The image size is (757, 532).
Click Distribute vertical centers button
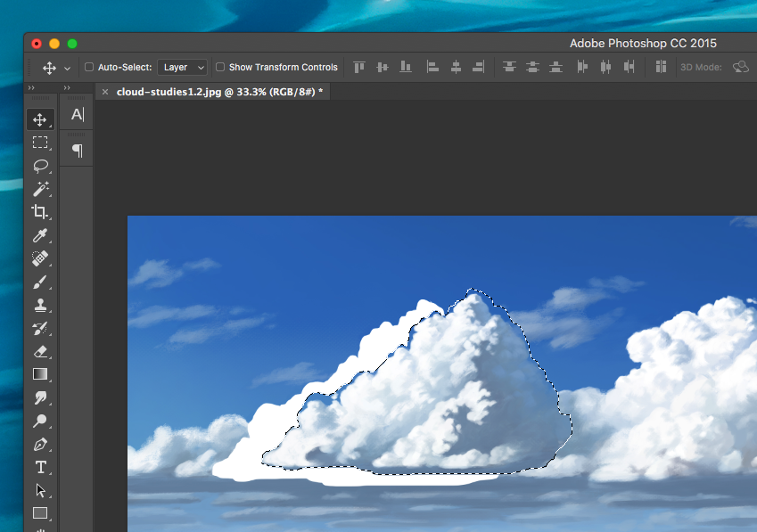532,67
